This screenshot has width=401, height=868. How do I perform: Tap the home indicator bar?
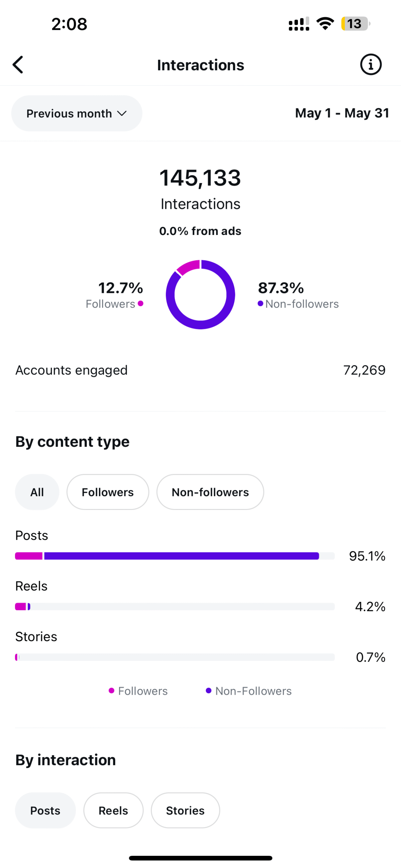(x=200, y=858)
